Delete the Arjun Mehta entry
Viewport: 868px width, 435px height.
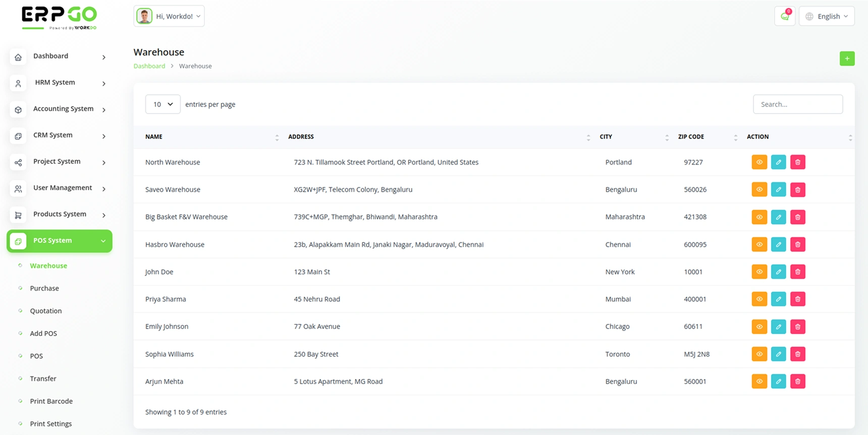point(797,382)
